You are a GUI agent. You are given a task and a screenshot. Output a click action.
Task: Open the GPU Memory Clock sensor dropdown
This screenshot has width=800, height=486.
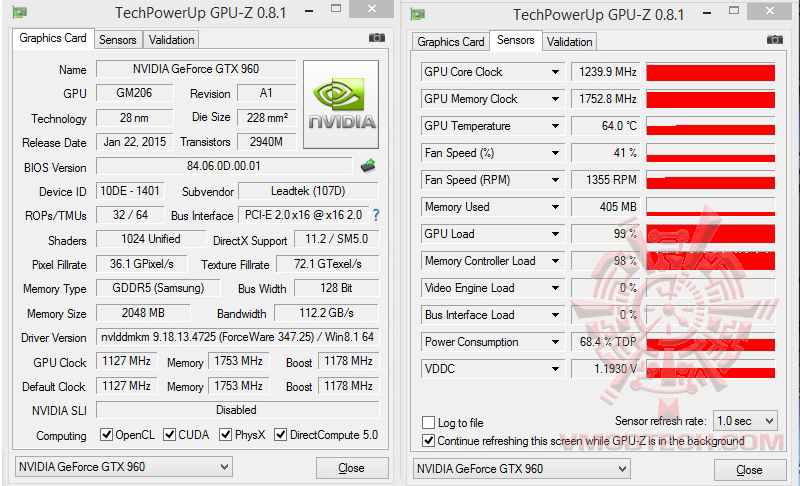click(555, 99)
